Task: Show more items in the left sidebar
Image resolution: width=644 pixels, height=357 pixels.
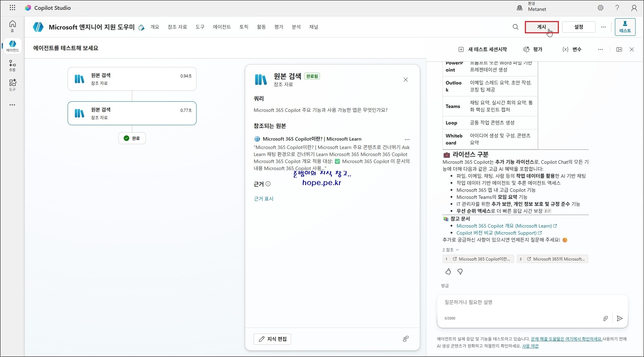Action: click(13, 105)
